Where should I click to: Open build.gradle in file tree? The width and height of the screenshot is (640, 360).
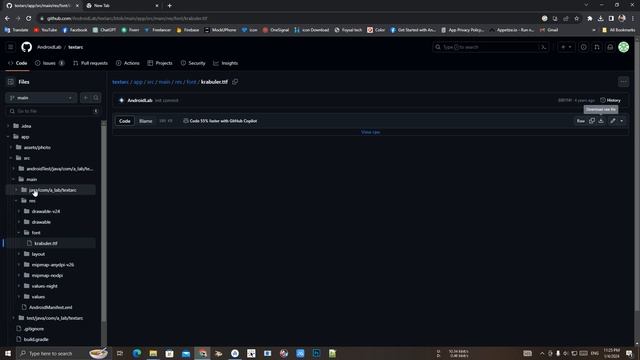coord(36,339)
